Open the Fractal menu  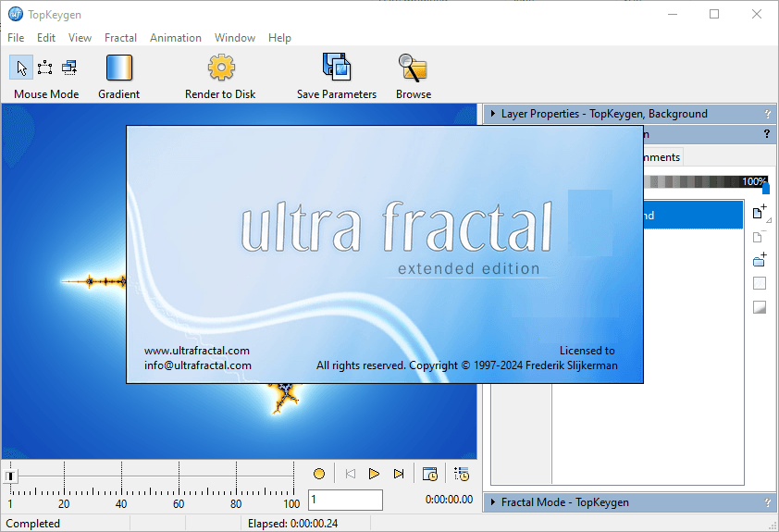(120, 38)
